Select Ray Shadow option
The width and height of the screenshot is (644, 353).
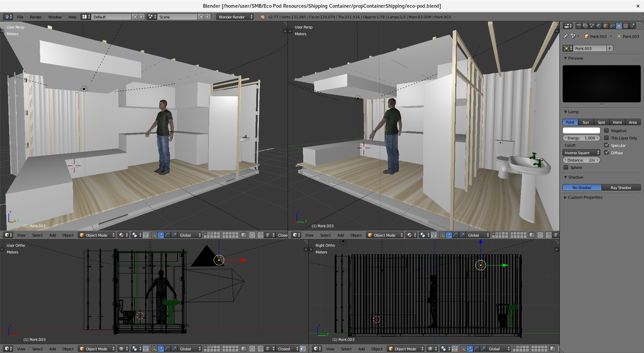[621, 187]
